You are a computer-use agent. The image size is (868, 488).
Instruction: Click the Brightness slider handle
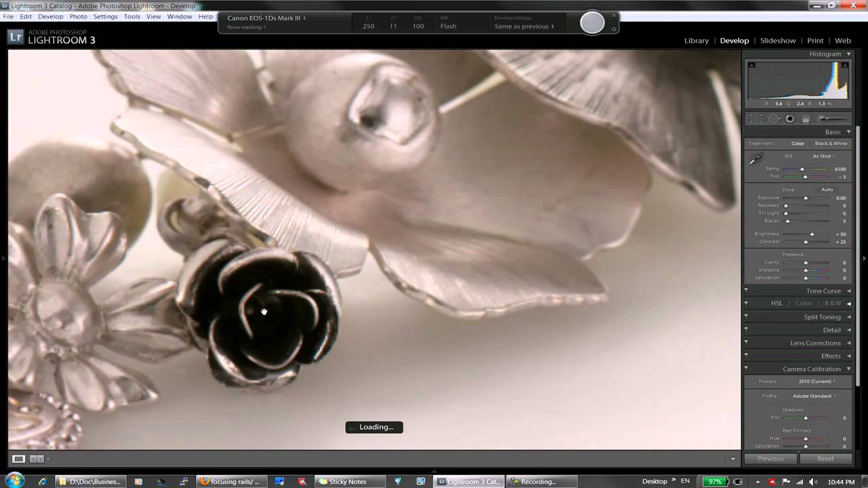812,234
